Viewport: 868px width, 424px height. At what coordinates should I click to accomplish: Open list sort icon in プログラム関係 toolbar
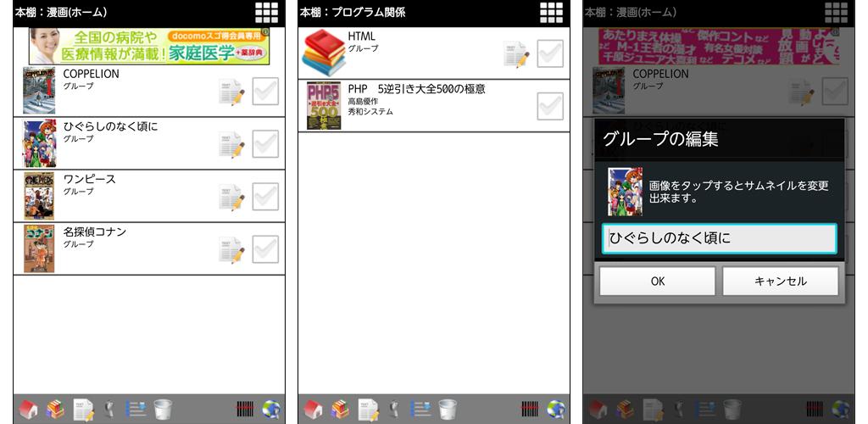(420, 410)
